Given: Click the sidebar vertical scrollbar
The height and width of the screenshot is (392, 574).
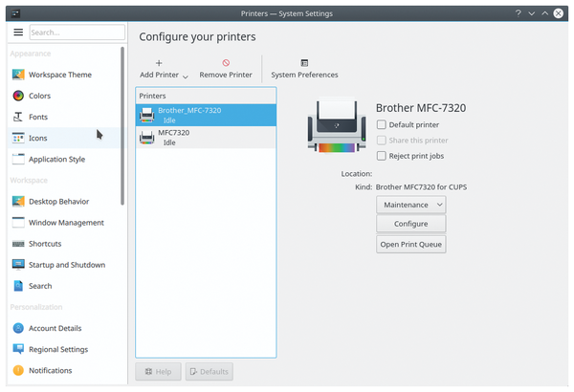Looking at the screenshot, I should [122, 126].
